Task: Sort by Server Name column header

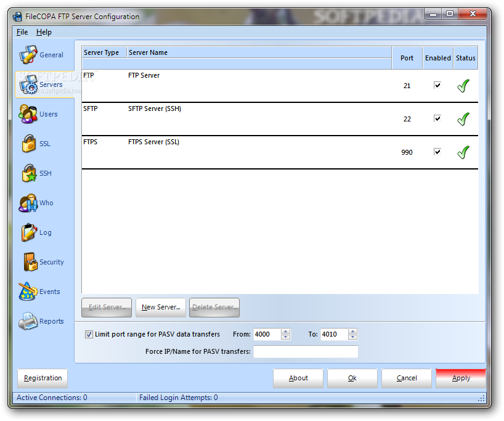Action: pyautogui.click(x=259, y=52)
